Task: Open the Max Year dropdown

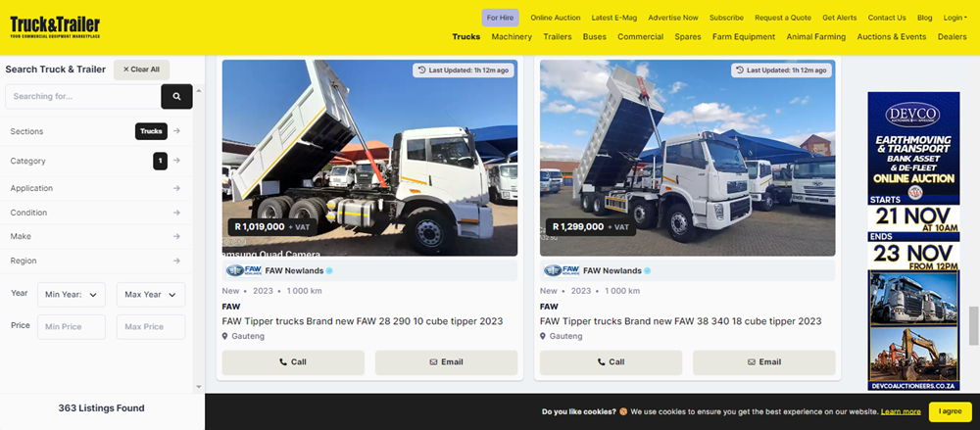Action: (x=151, y=295)
